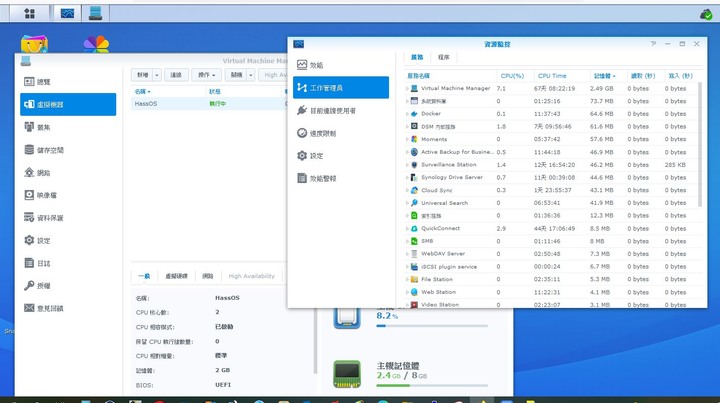Open 設定 settings gear in VMM sidebar
720x403 pixels.
68,240
